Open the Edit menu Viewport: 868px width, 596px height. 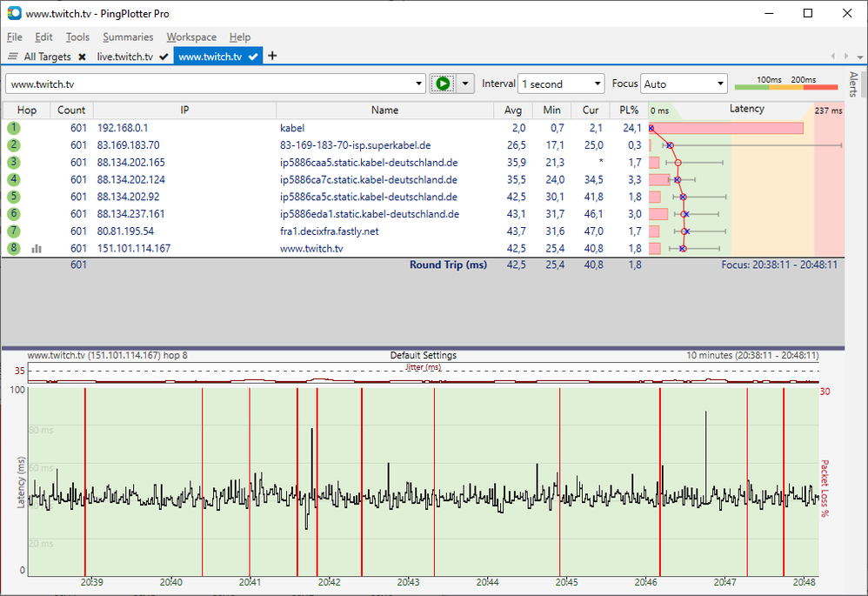[x=43, y=37]
